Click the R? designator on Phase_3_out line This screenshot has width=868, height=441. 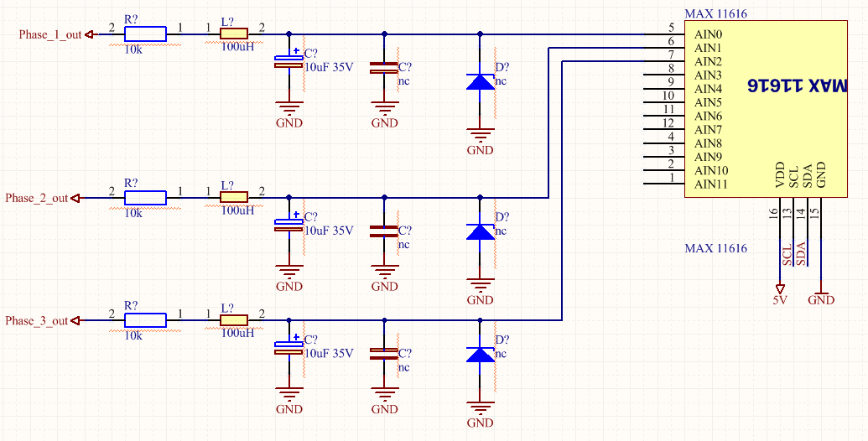131,306
